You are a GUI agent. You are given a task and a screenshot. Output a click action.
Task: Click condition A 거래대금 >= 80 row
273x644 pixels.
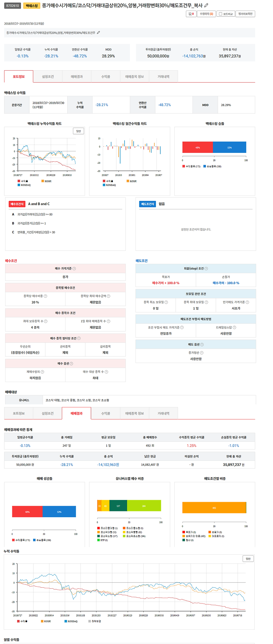[32, 215]
